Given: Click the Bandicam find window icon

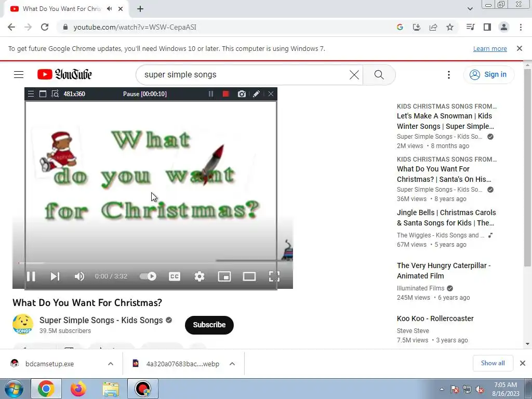Looking at the screenshot, I should [55, 94].
